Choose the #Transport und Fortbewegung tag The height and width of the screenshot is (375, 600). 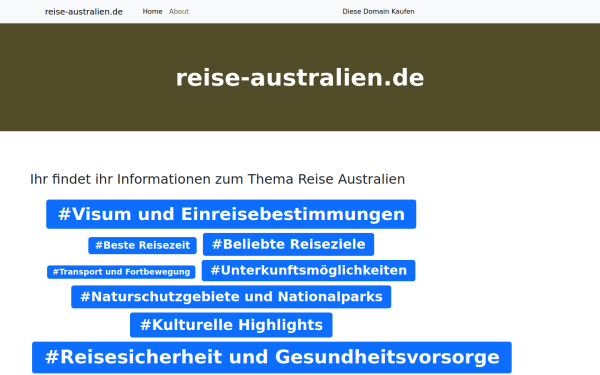click(121, 272)
